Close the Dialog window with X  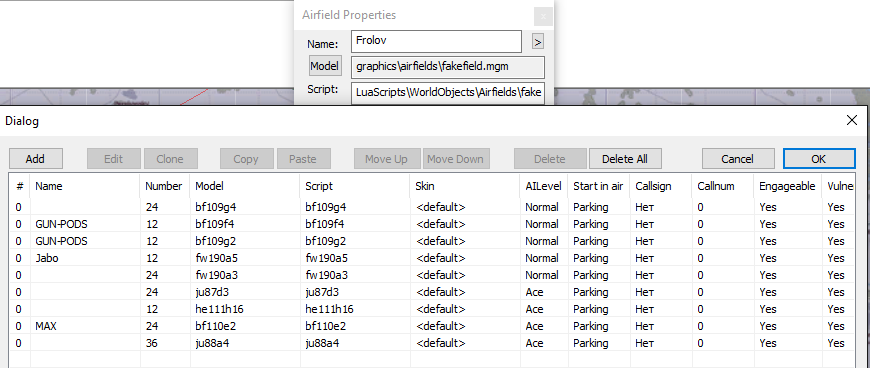pyautogui.click(x=851, y=120)
